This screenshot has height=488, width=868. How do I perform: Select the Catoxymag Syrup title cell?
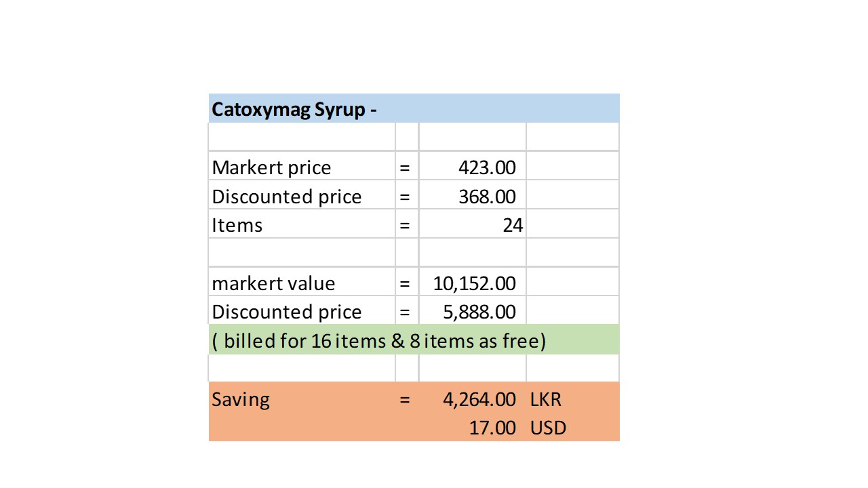point(414,108)
